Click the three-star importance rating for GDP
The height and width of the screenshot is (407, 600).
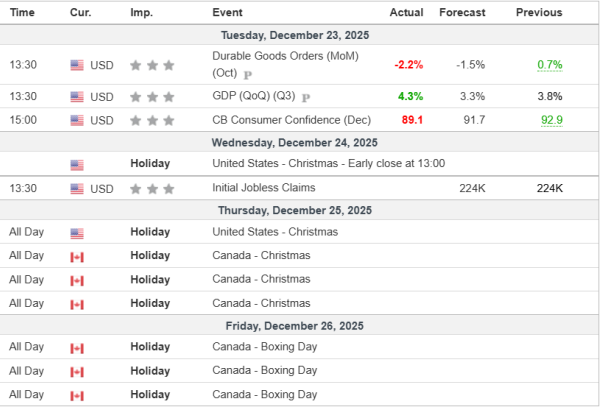tap(152, 97)
